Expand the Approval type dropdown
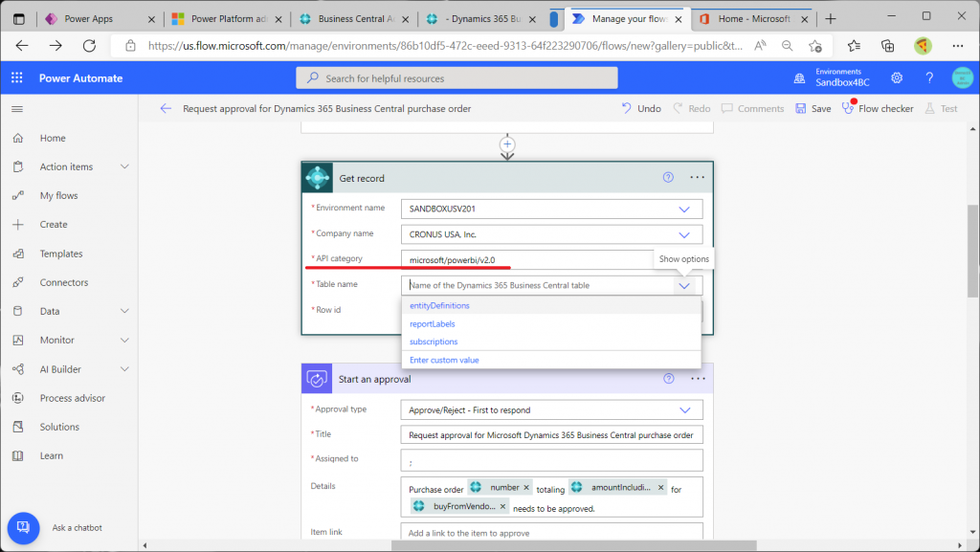The width and height of the screenshot is (980, 552). pos(685,410)
